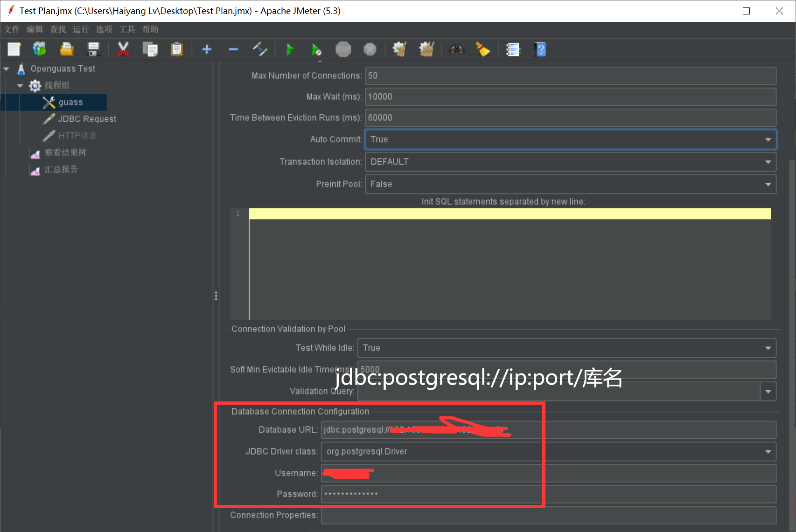The height and width of the screenshot is (532, 796).
Task: Open Search with the binoculars icon
Action: (456, 49)
